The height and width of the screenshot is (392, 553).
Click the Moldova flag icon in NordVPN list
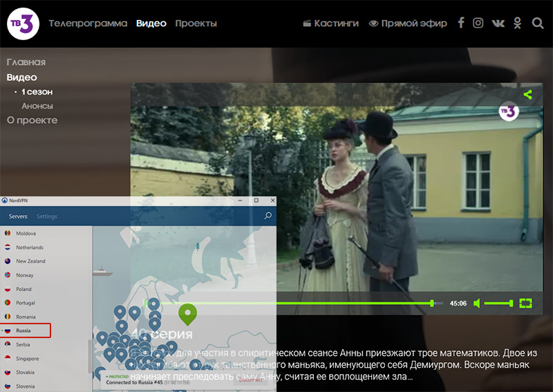pos(8,233)
